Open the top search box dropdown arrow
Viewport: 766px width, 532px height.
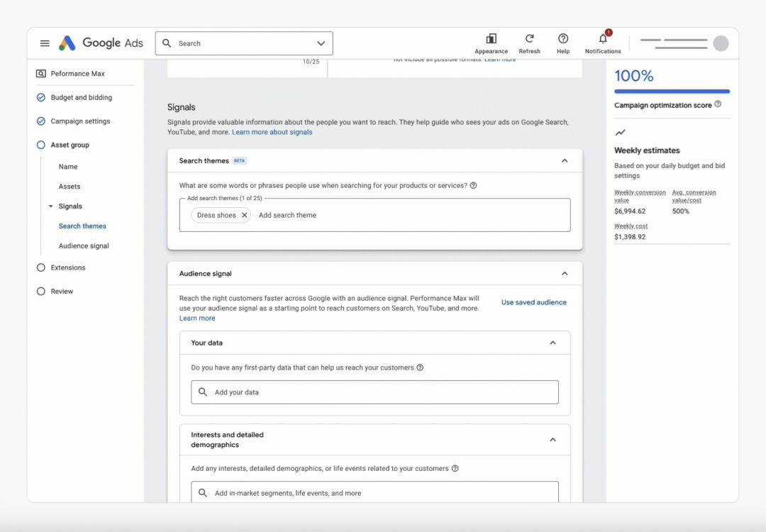point(321,43)
